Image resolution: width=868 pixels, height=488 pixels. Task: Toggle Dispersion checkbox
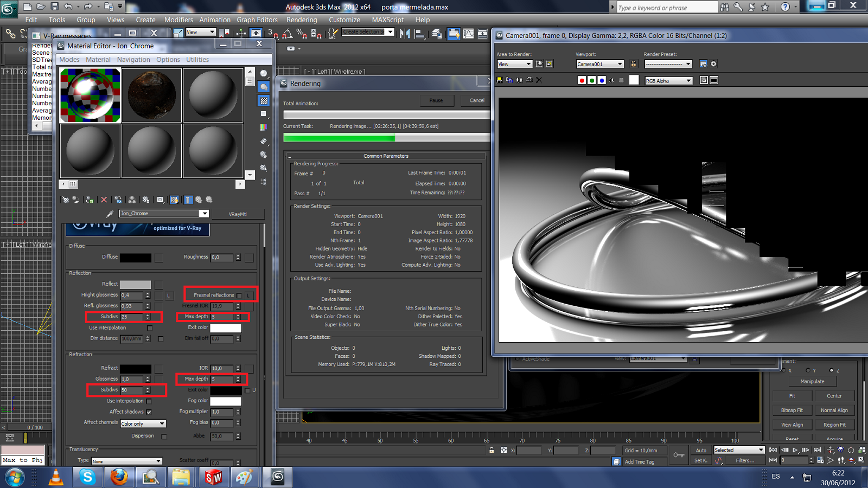click(x=164, y=436)
